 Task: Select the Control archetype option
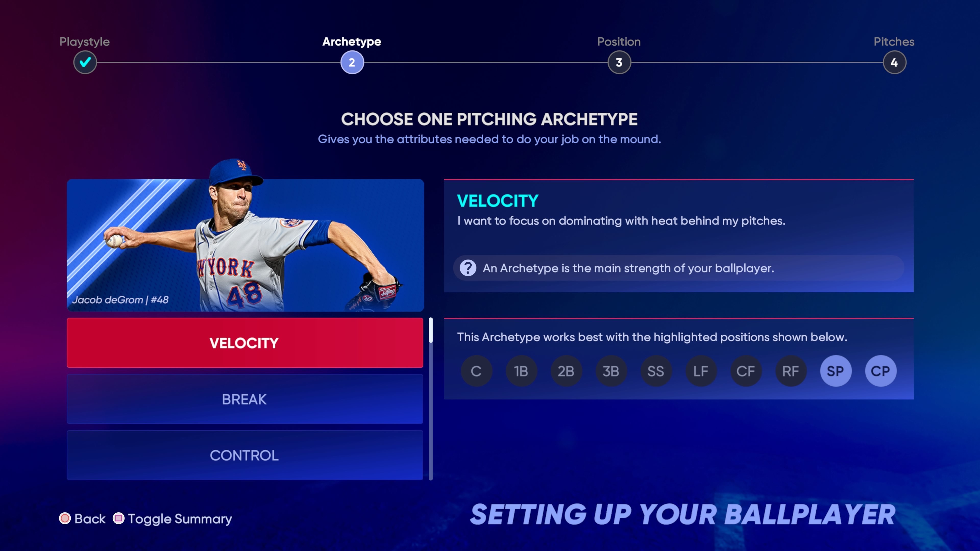[244, 455]
